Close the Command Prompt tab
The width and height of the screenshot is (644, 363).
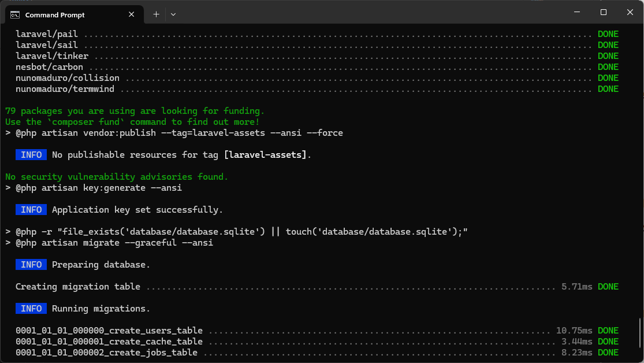click(x=133, y=14)
